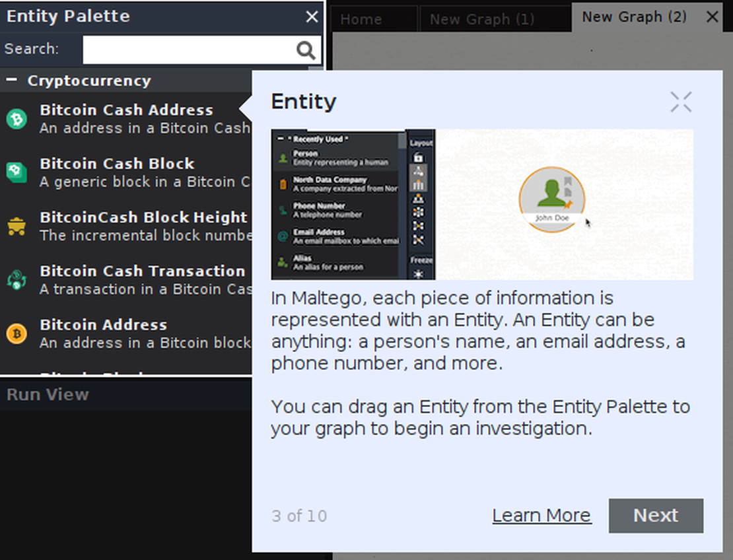The image size is (733, 560).
Task: Select the Bitcoin Address entity entry
Action: [126, 333]
